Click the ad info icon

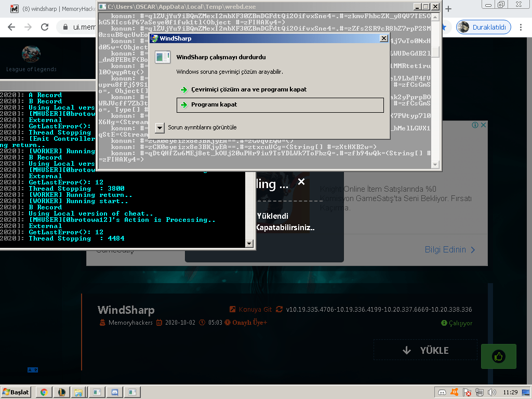tap(475, 125)
